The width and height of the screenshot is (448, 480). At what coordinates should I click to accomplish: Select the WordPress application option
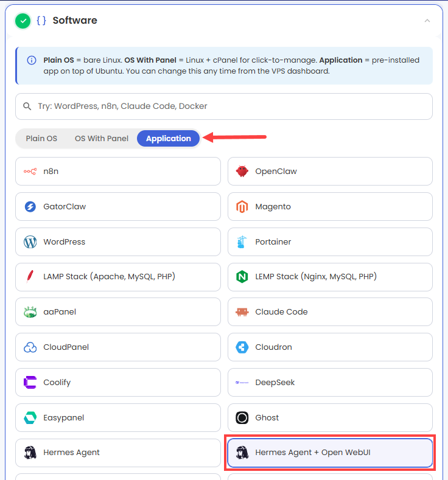118,242
